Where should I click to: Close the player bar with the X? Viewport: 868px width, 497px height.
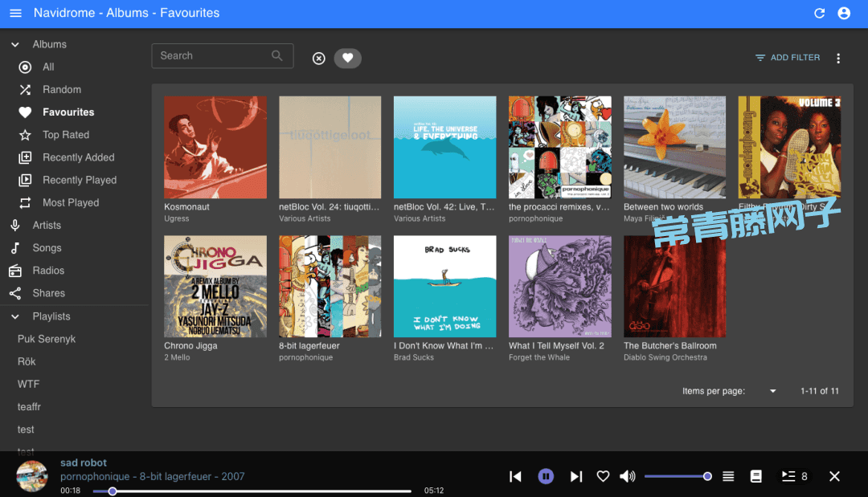834,477
